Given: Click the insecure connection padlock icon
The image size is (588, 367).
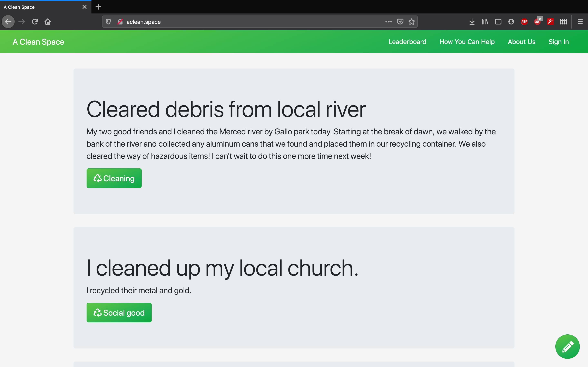Looking at the screenshot, I should pyautogui.click(x=120, y=22).
